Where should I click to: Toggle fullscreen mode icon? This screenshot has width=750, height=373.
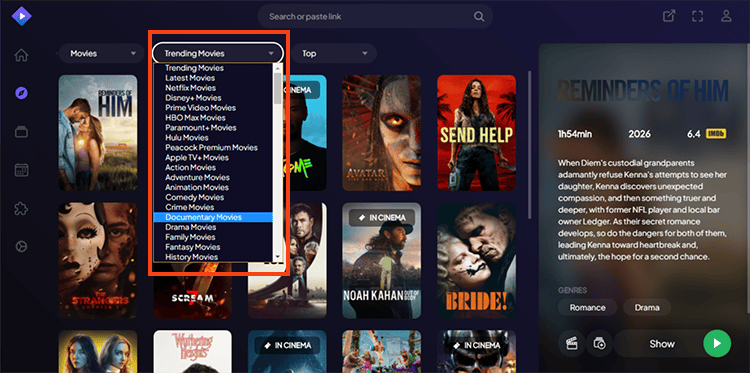click(x=697, y=16)
